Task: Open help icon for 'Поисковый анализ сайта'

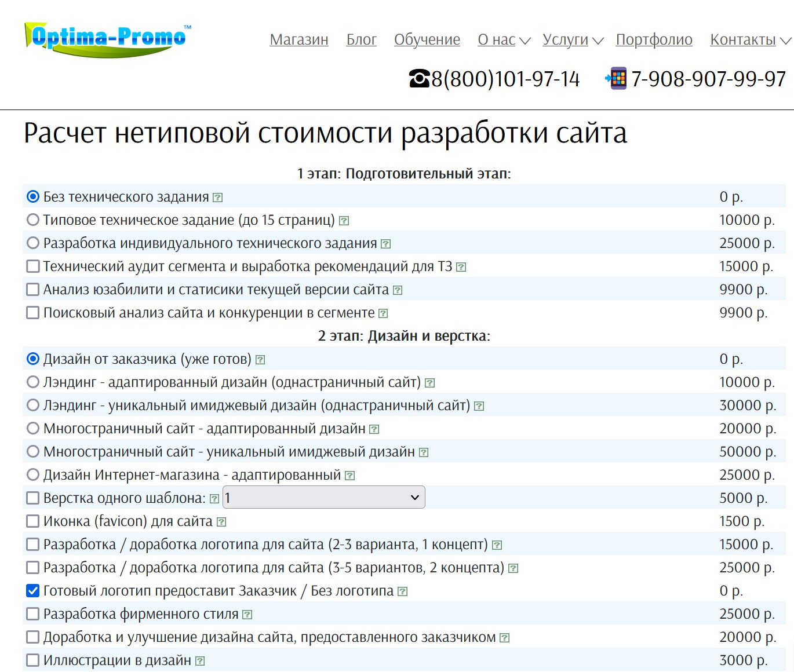Action: [383, 313]
